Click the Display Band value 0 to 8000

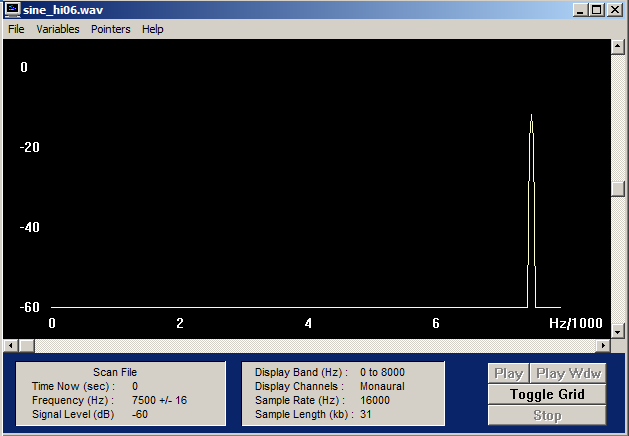tap(382, 372)
